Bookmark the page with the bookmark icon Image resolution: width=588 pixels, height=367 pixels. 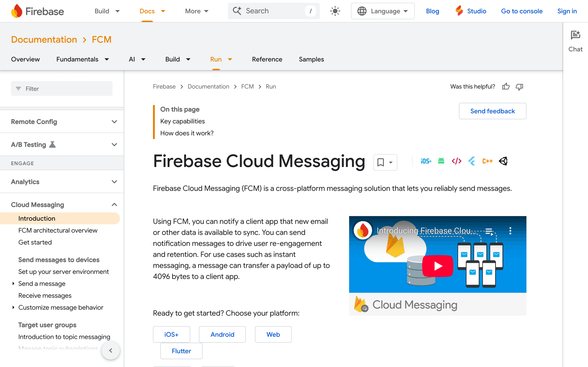[x=381, y=162]
